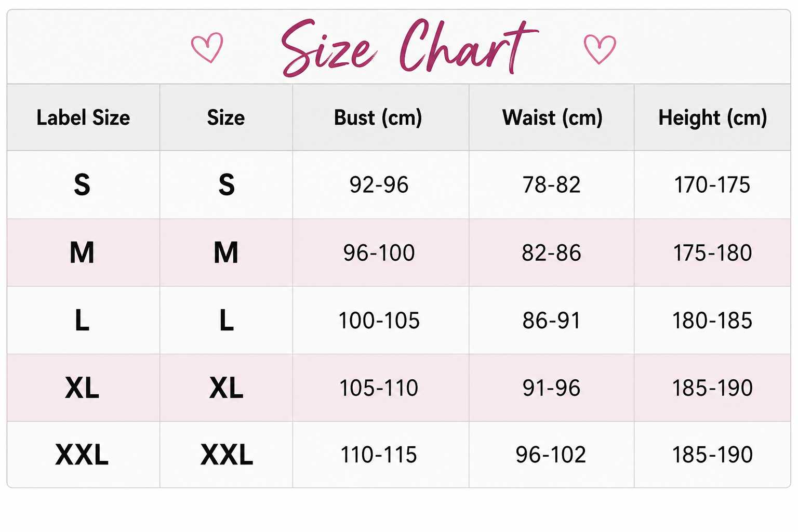Select the XXL label size cell

point(82,455)
